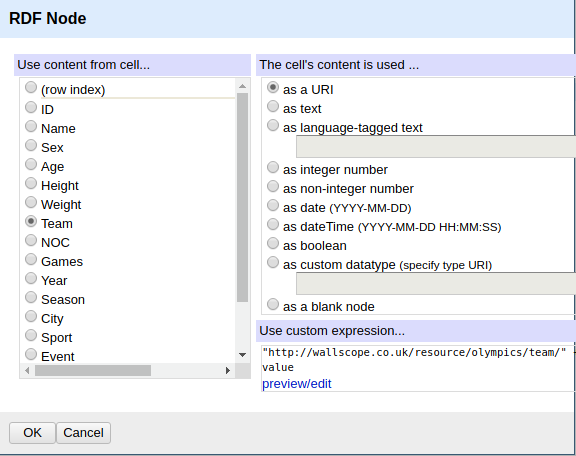
Task: Confirm with the OK button
Action: 32,433
